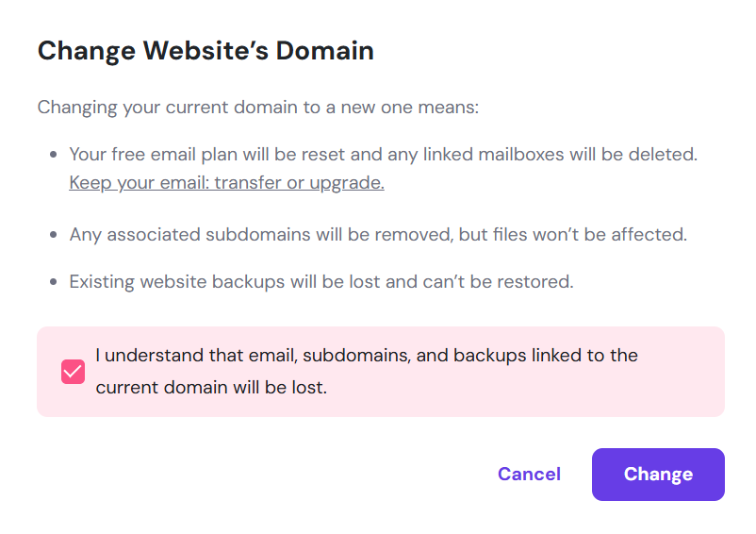The height and width of the screenshot is (534, 756).
Task: Click the 'current domain will be lost' line
Action: (211, 388)
